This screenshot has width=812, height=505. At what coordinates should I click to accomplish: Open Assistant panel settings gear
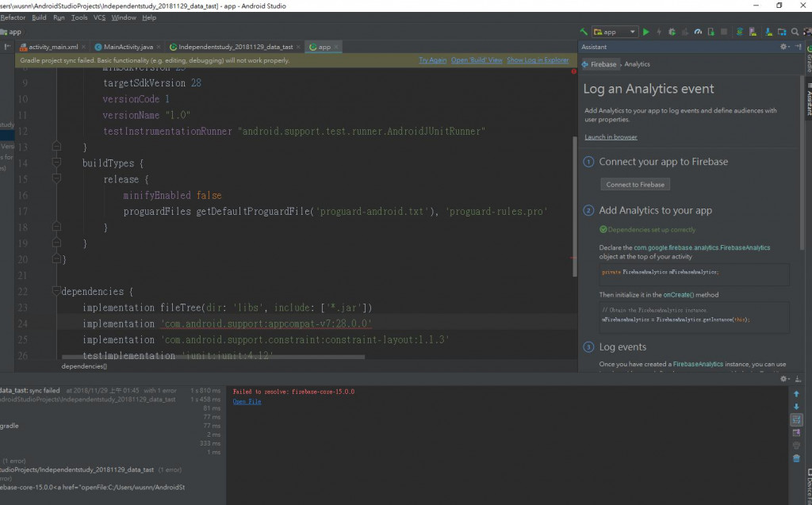click(x=784, y=47)
